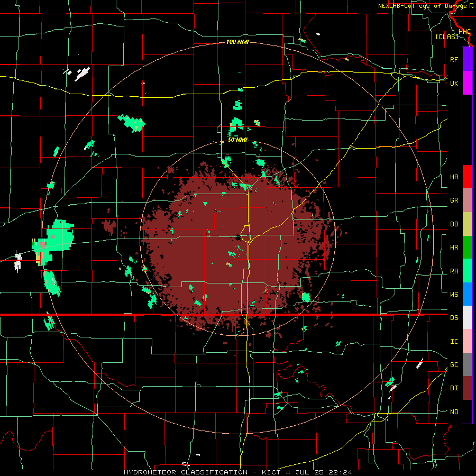Click the HA red legend swatch
The height and width of the screenshot is (476, 476).
pyautogui.click(x=467, y=177)
